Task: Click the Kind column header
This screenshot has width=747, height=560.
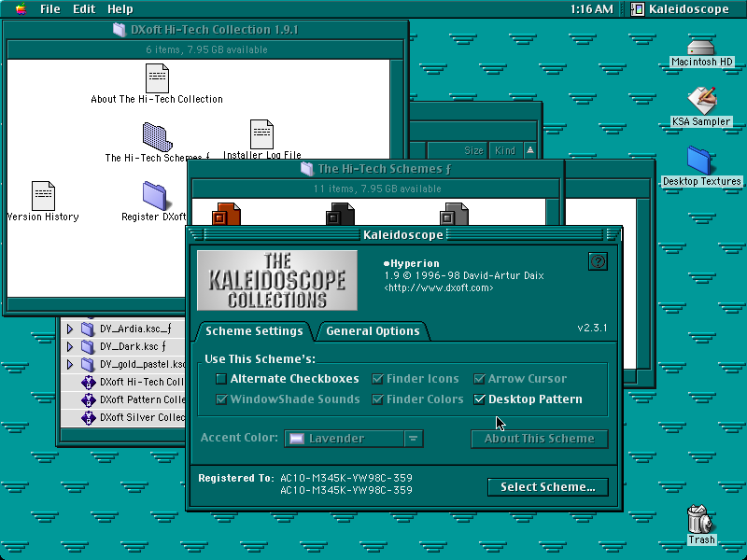Action: click(505, 151)
